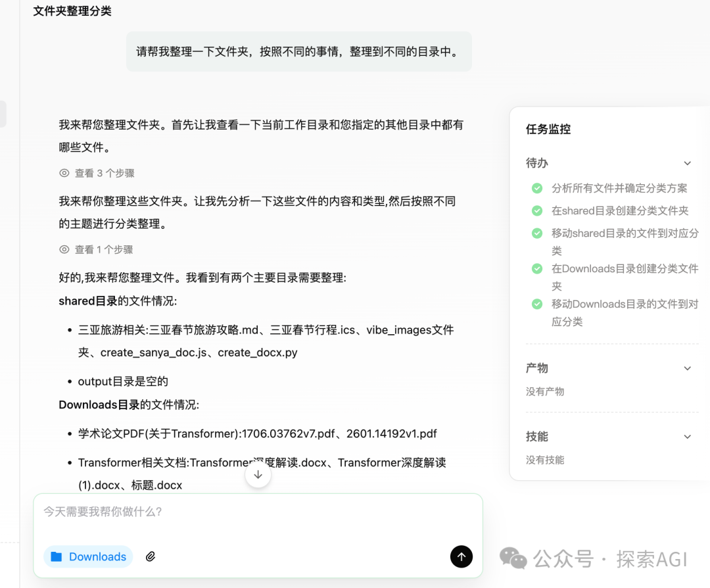Click the shared目录的文件情况 heading
The width and height of the screenshot is (710, 588).
pos(118,301)
